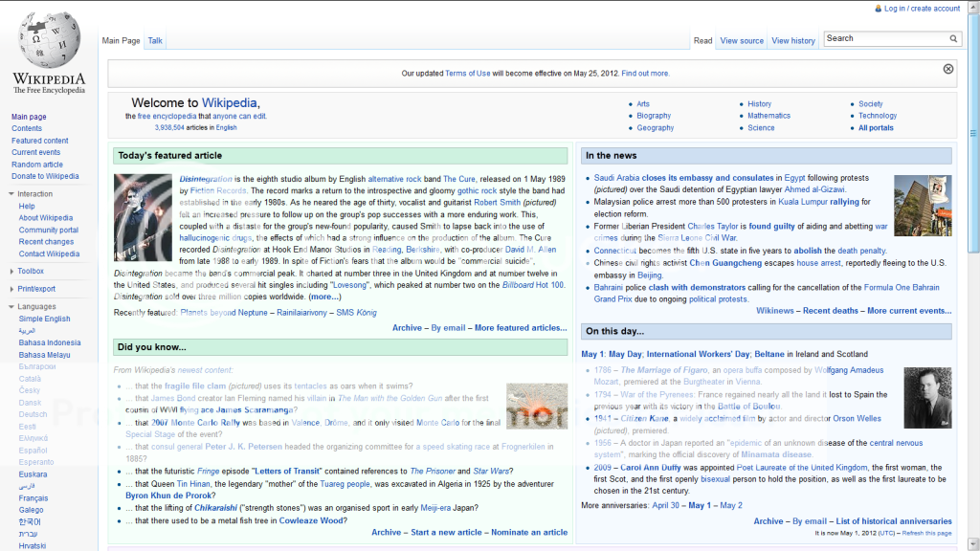Viewport: 980px width, 551px height.
Task: Open the Science portal link
Action: (761, 127)
